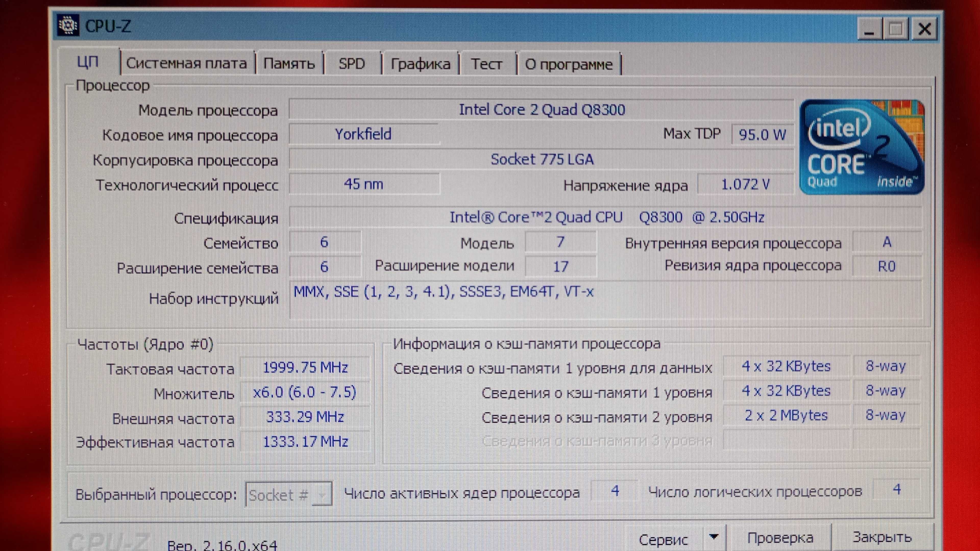Click the Внутренняя версия процессора value A
Viewport: 980px width, 551px height.
(887, 242)
